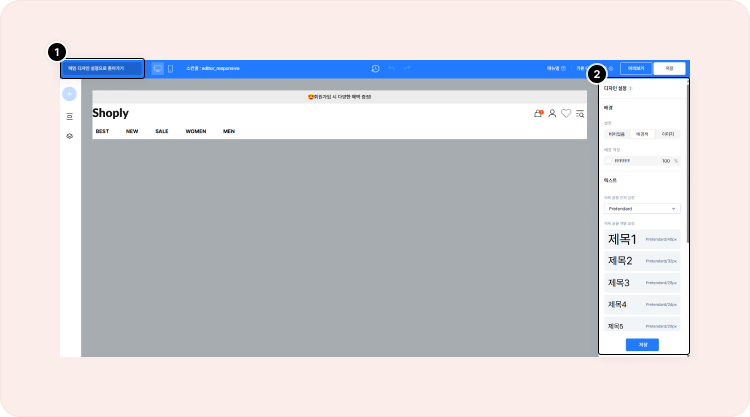Switch to mobile preview mode

tap(170, 68)
